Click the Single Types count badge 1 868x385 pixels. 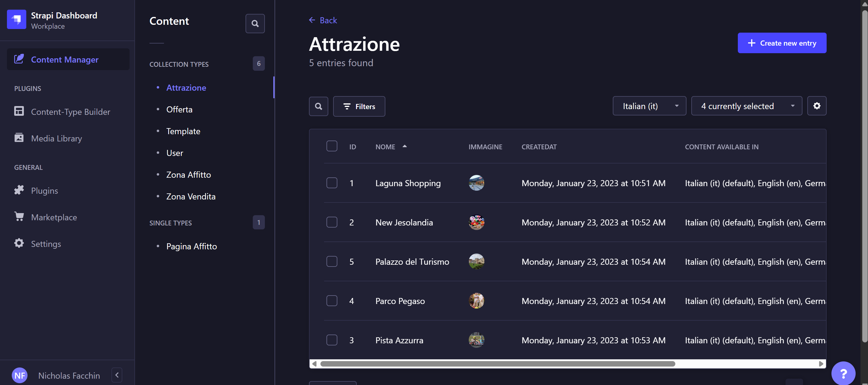coord(259,222)
